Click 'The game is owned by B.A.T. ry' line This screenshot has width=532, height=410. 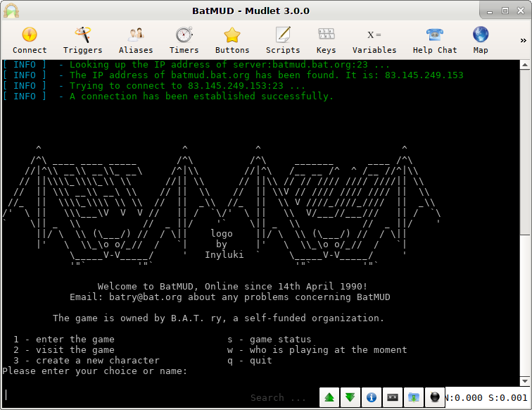tap(218, 318)
